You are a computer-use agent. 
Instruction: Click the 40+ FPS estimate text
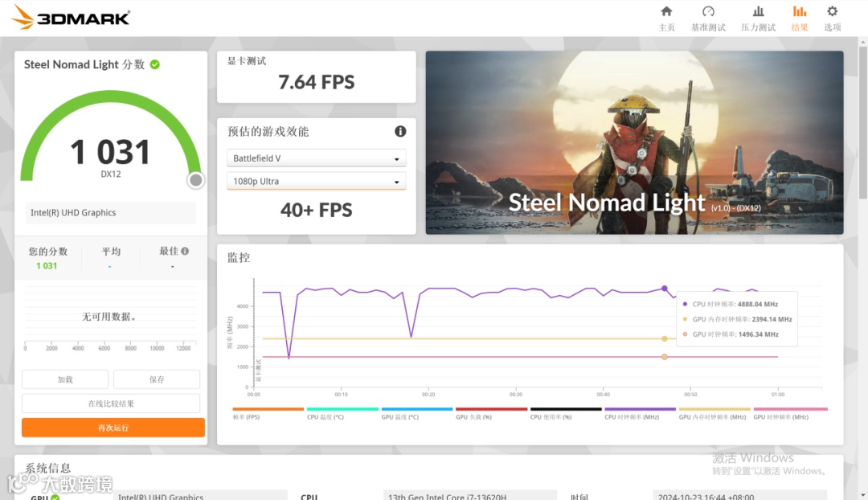[316, 210]
